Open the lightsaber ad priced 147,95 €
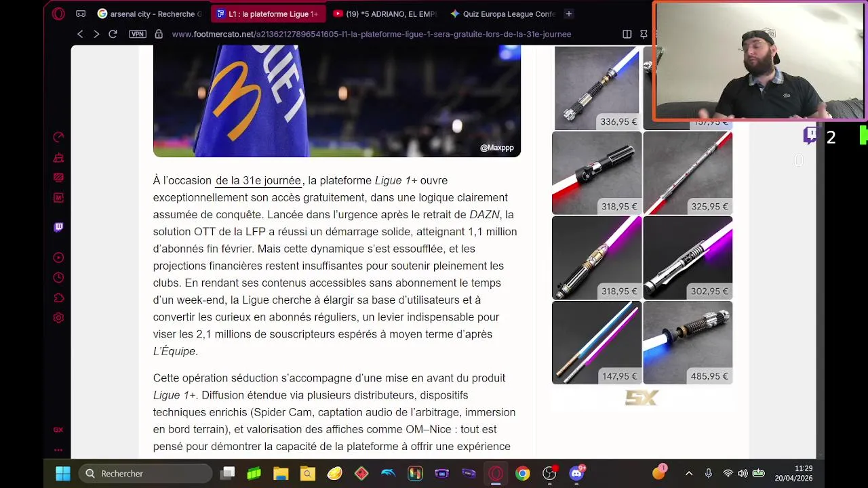This screenshot has height=488, width=868. pos(597,342)
